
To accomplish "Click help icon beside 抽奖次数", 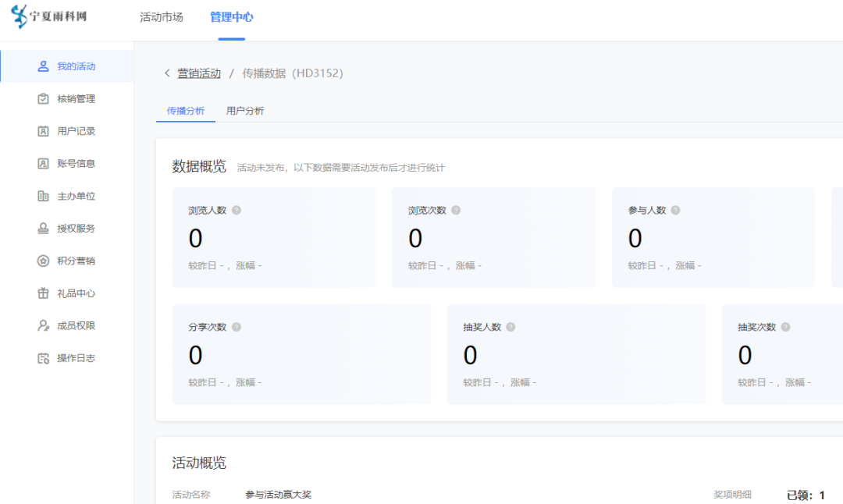I will [785, 327].
